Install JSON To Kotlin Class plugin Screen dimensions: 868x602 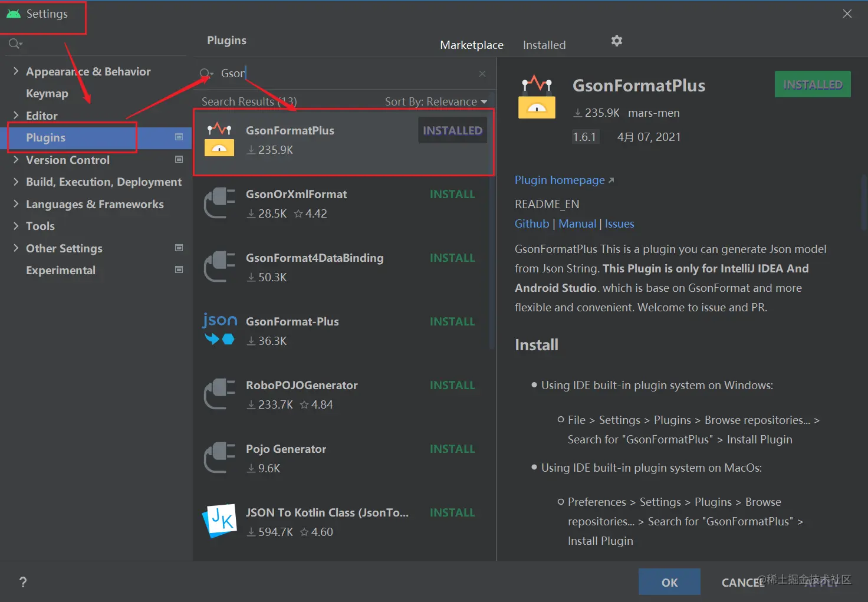tap(452, 512)
